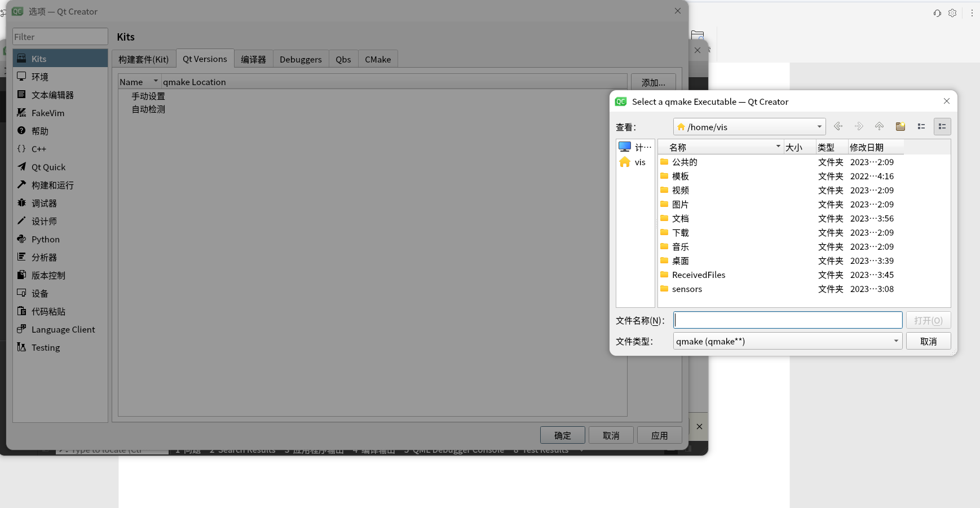Open 帮助 settings category

pos(60,131)
